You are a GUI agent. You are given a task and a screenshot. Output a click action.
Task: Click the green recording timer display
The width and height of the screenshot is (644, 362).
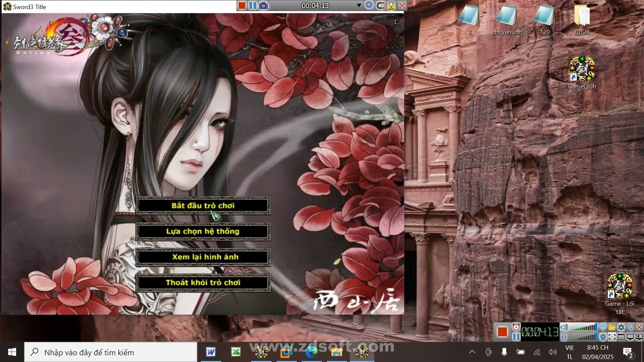540,332
